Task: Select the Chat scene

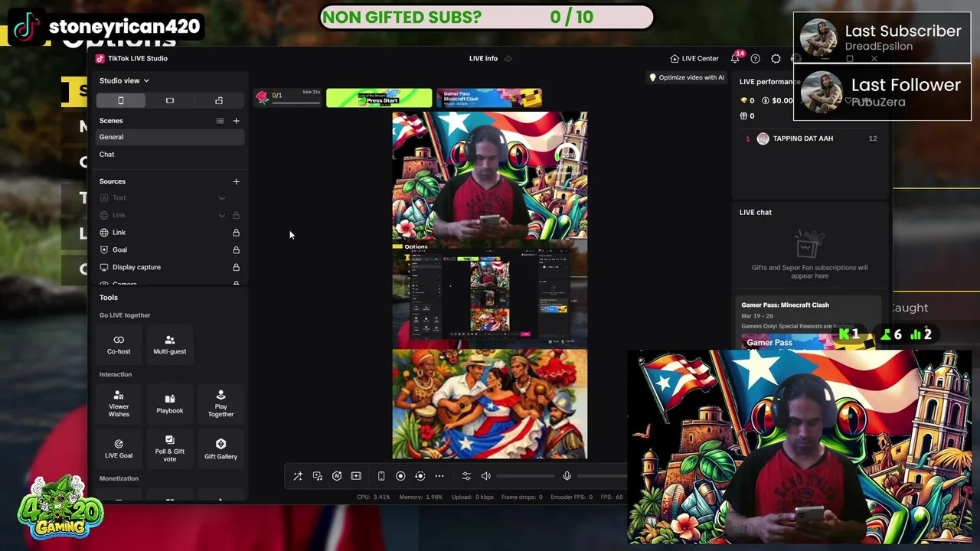Action: 170,155
